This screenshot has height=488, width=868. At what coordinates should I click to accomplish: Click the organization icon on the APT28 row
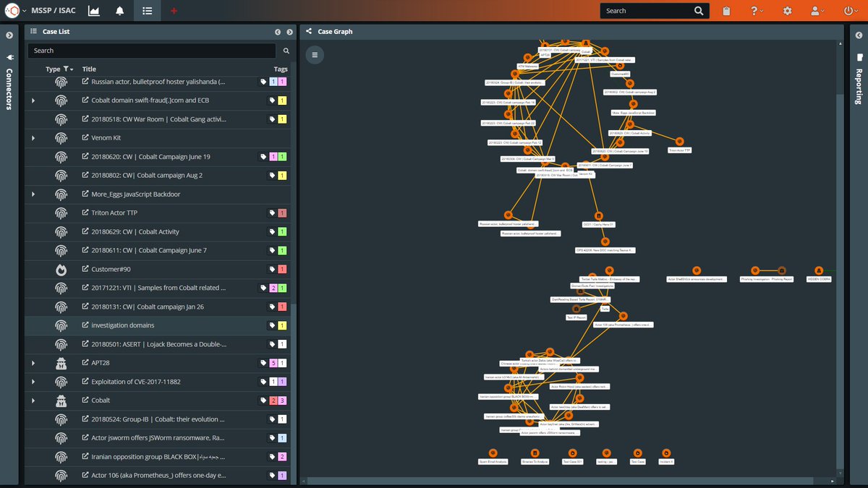(61, 362)
